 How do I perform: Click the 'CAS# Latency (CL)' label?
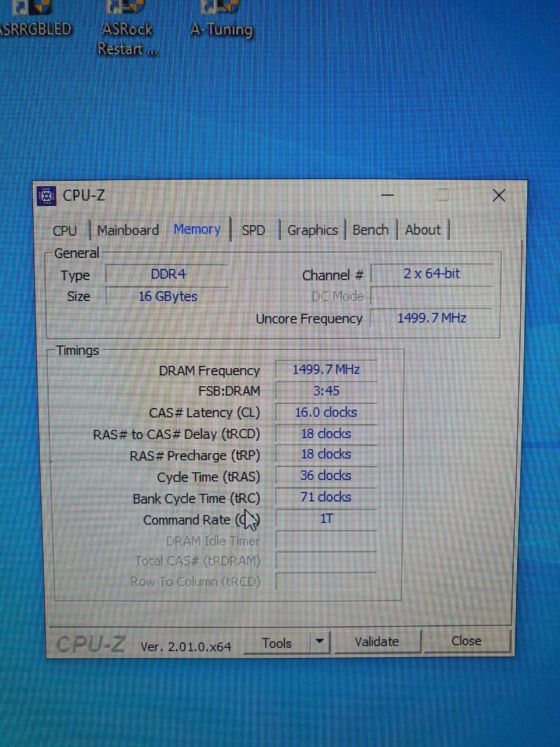pos(204,413)
